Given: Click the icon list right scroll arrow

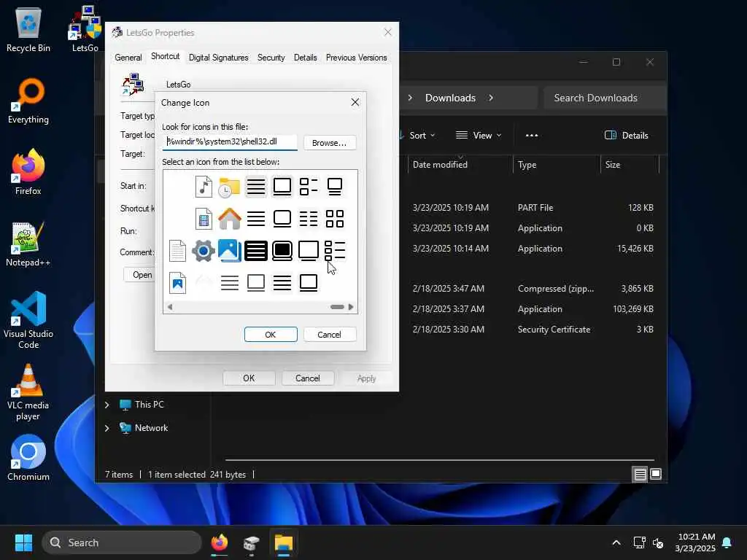Looking at the screenshot, I should pos(351,307).
